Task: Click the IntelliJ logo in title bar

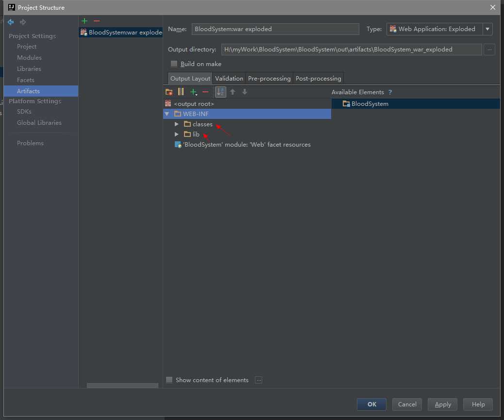Action: (12, 7)
